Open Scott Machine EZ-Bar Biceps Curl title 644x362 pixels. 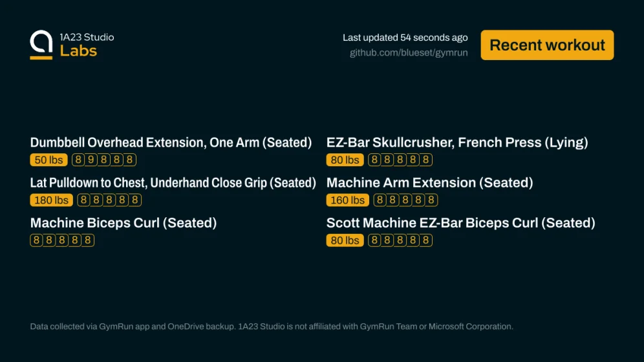point(460,223)
